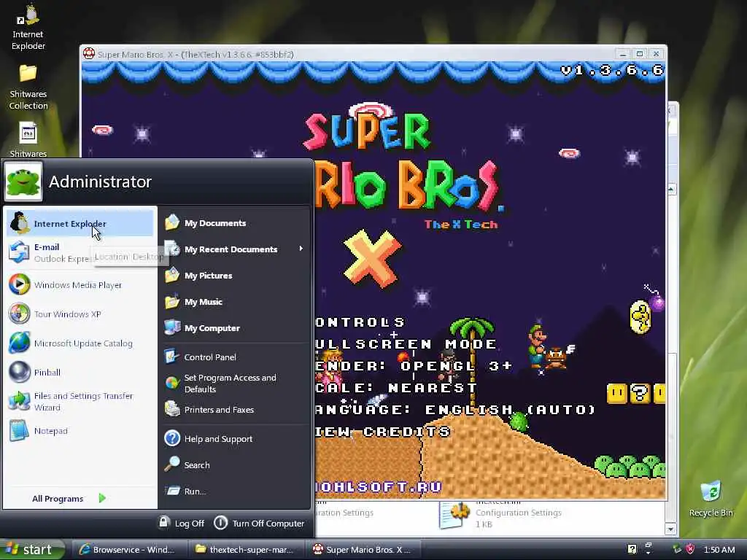Launch Pinball game
Viewport: 747px width, 560px height.
pos(80,373)
